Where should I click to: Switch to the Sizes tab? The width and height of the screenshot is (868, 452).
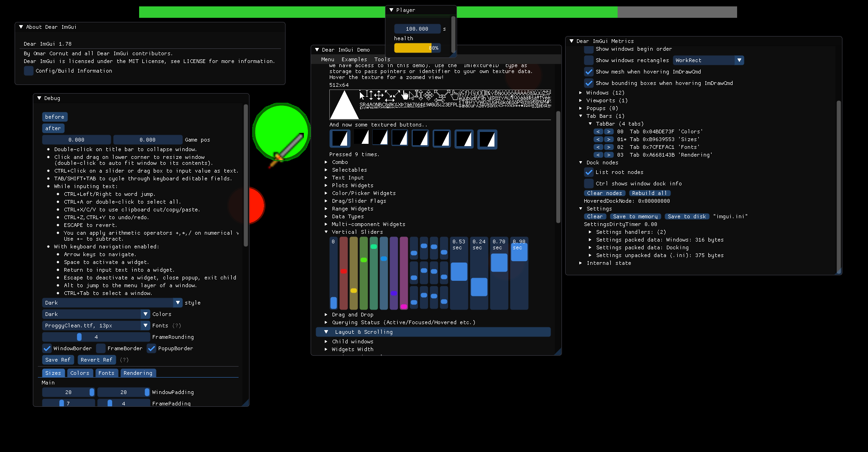(x=53, y=373)
